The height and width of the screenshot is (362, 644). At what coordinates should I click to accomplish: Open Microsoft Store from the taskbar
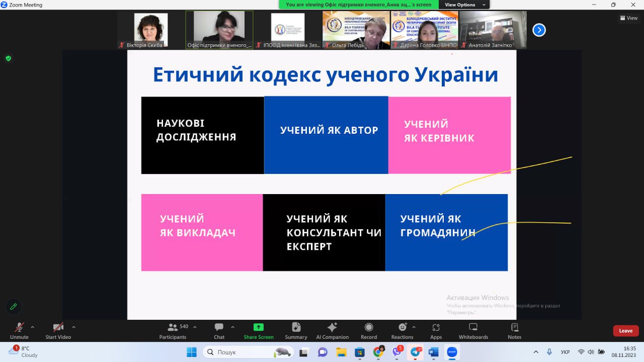tap(359, 352)
